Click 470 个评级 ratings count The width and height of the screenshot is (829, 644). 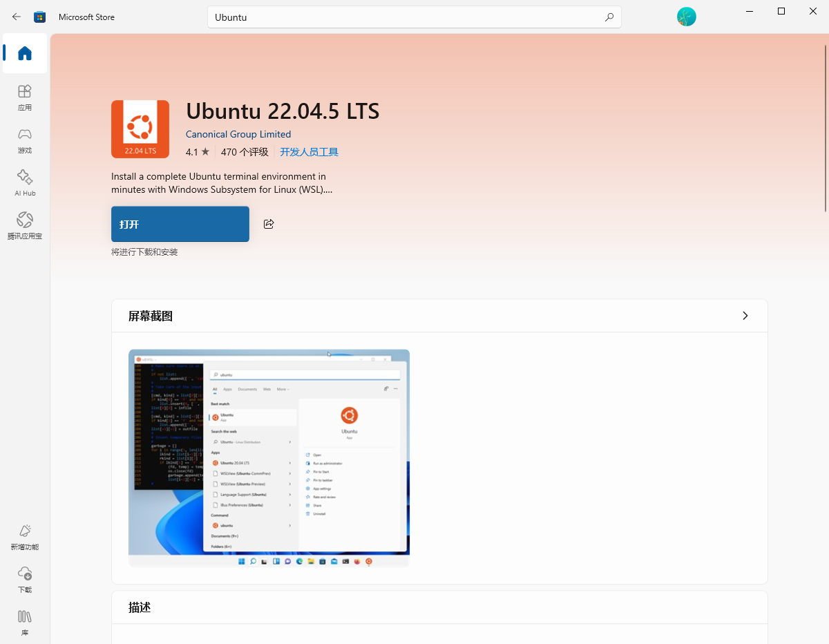[x=245, y=152]
